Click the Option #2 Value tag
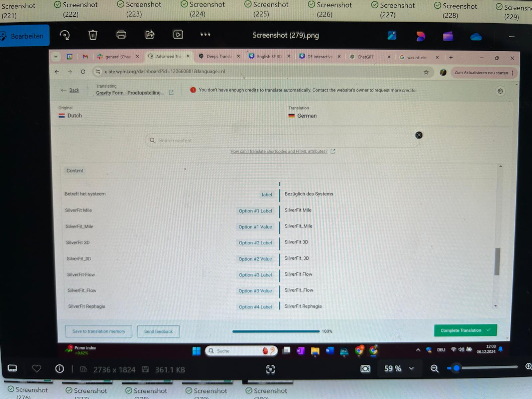The width and height of the screenshot is (532, 399). (x=255, y=259)
